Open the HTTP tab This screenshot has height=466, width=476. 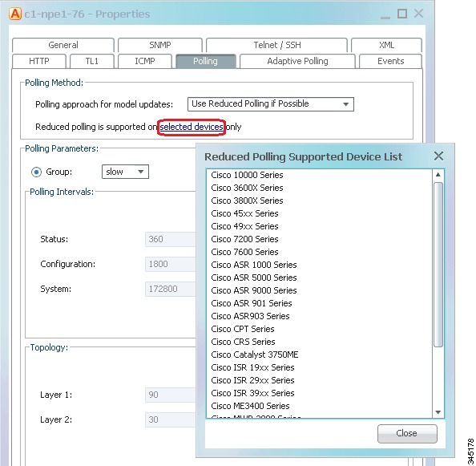pyautogui.click(x=39, y=61)
